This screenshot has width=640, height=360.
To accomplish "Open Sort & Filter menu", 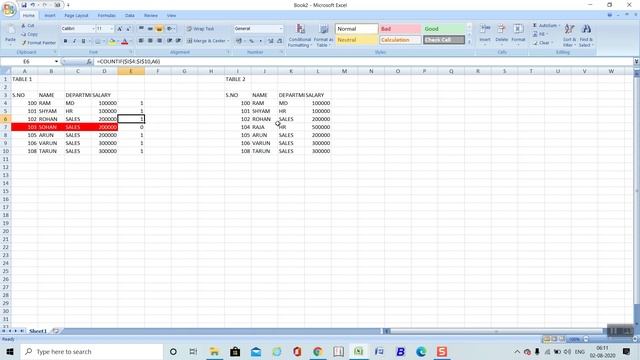I will tap(569, 35).
